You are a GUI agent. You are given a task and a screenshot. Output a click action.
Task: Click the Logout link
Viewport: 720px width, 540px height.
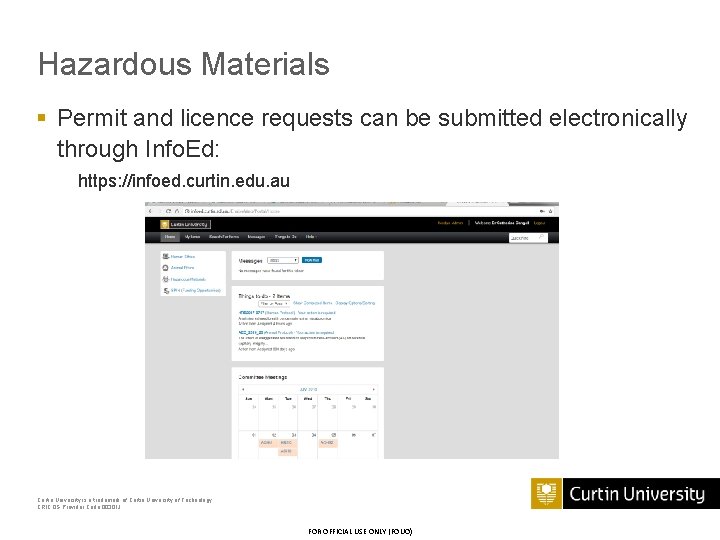coord(539,223)
